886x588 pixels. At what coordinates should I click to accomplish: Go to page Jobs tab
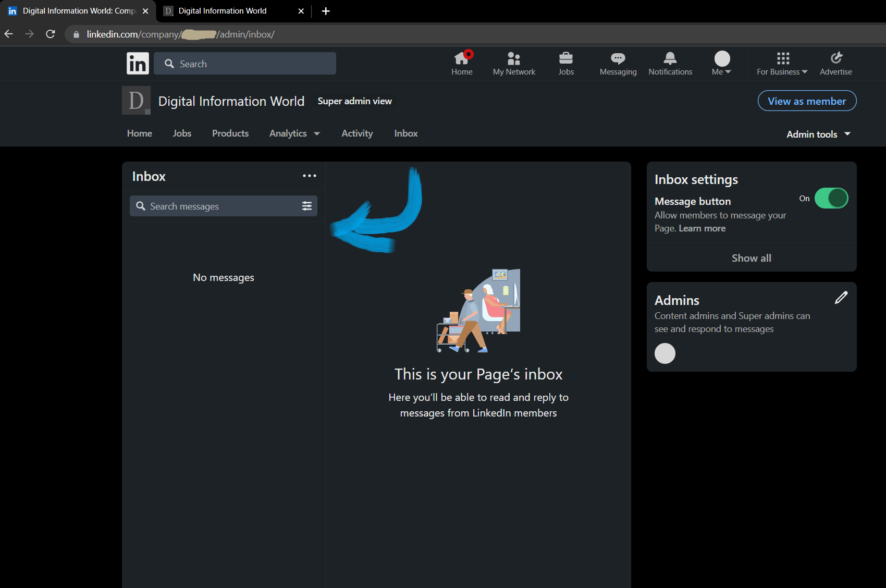[x=182, y=133]
